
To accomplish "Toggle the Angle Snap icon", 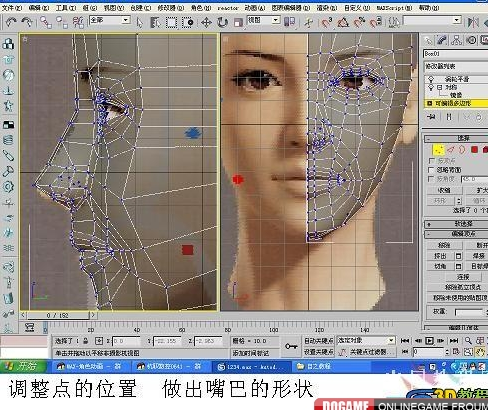I will (343, 22).
